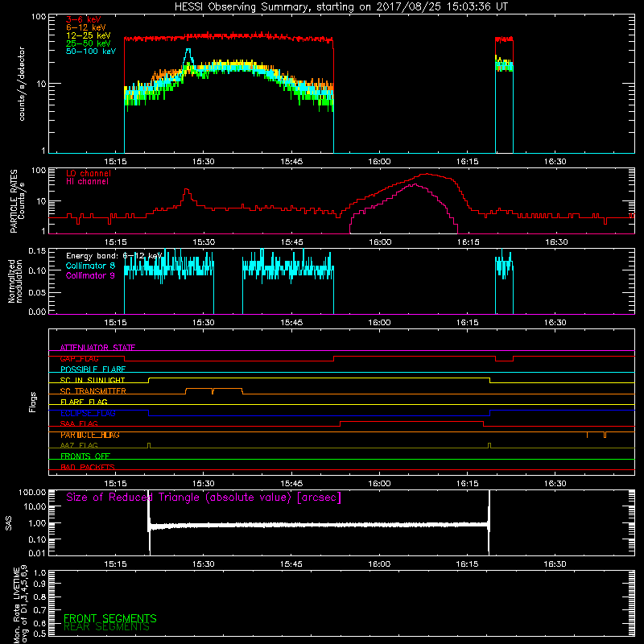Click the 16:30 time tick under the SAS panel
644x644 pixels.
555,564
